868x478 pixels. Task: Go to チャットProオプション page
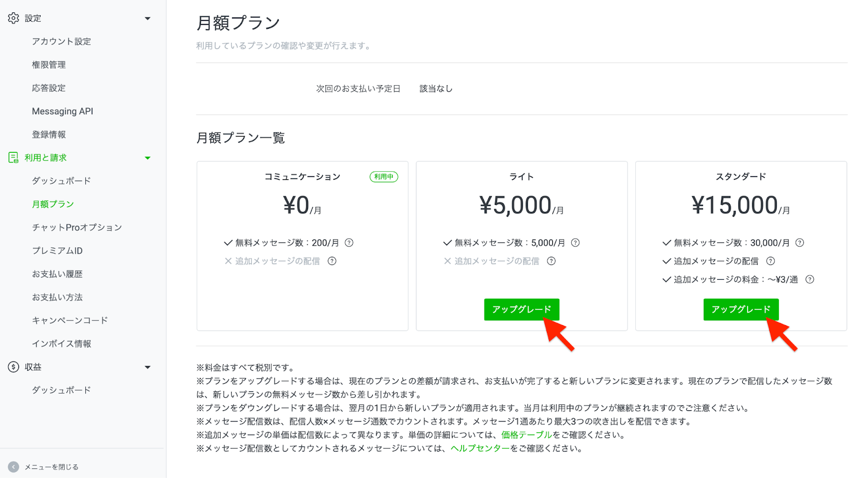point(76,228)
